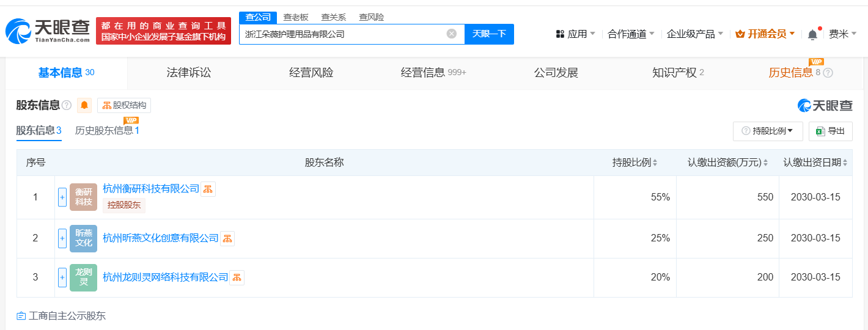The image size is (868, 330).
Task: Open the 合作通道 dropdown menu
Action: pos(631,34)
